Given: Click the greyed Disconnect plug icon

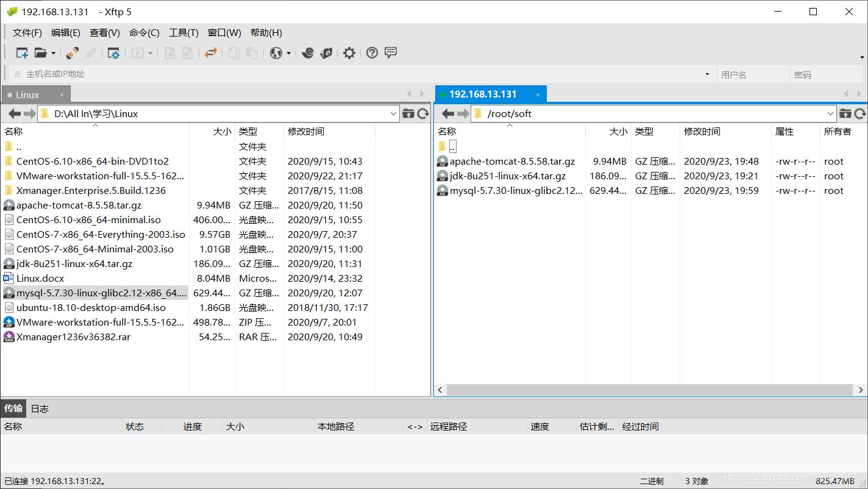Looking at the screenshot, I should pyautogui.click(x=91, y=53).
